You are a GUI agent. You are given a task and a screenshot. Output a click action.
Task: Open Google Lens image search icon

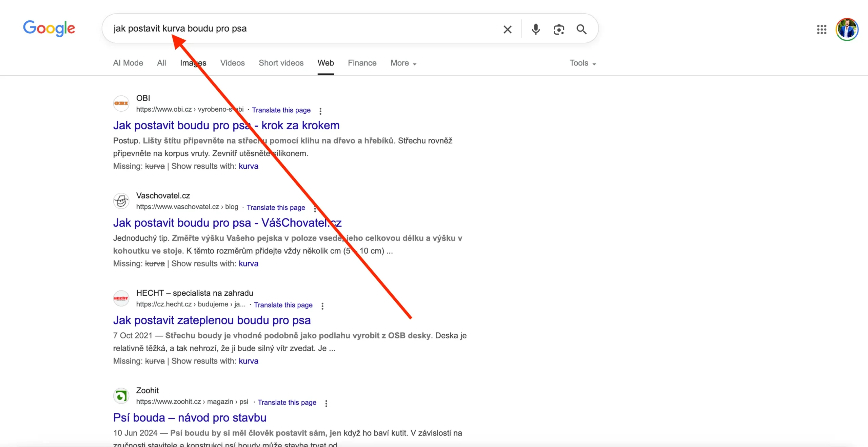[558, 30]
